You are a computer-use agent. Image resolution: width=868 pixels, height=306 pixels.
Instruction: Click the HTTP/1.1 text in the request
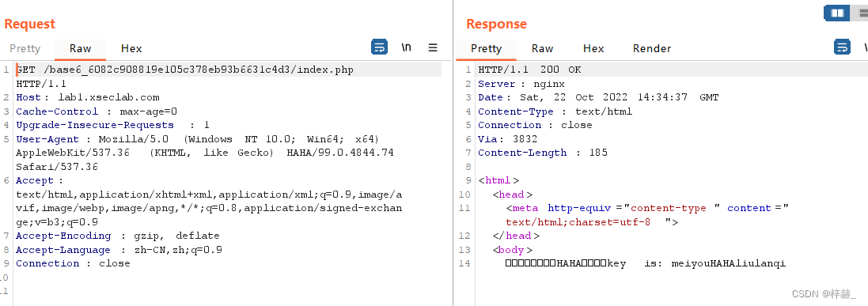point(41,84)
